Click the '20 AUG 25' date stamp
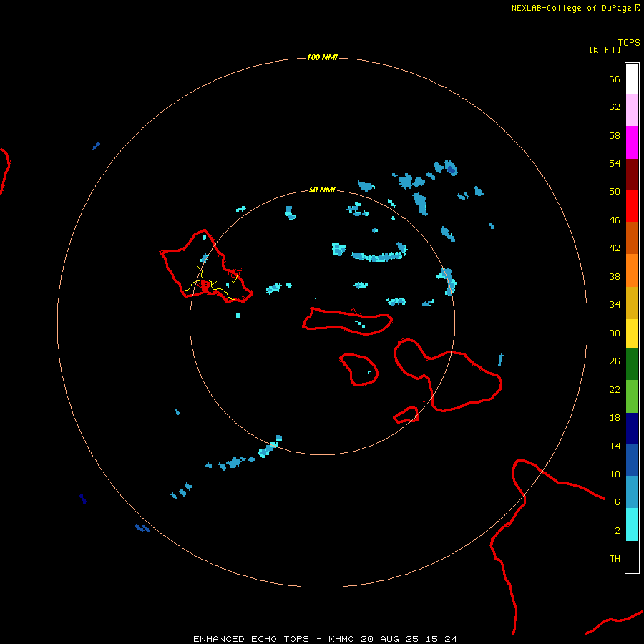The width and height of the screenshot is (644, 644). point(390,639)
